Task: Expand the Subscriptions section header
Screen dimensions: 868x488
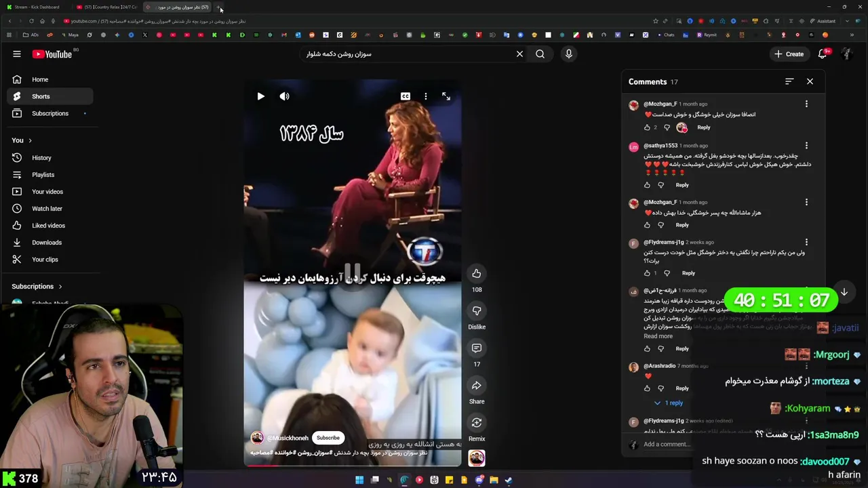Action: click(x=37, y=287)
